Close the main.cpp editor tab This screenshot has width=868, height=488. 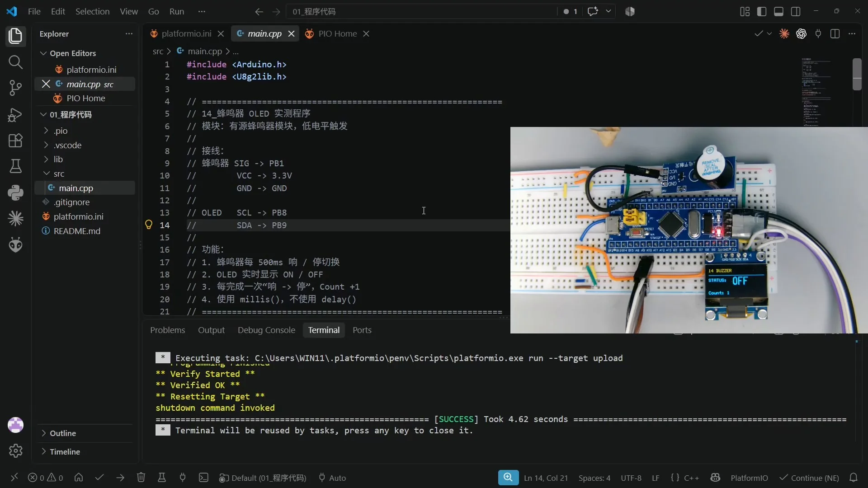(291, 34)
